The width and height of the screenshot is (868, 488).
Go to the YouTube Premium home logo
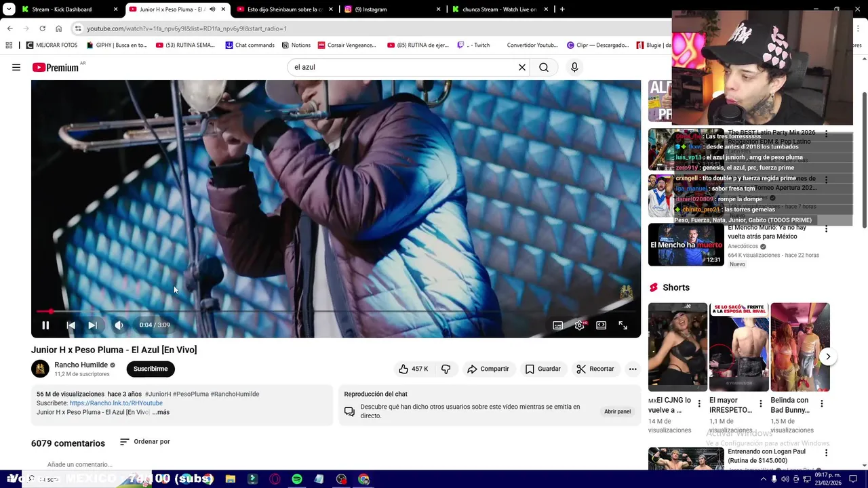pos(55,67)
